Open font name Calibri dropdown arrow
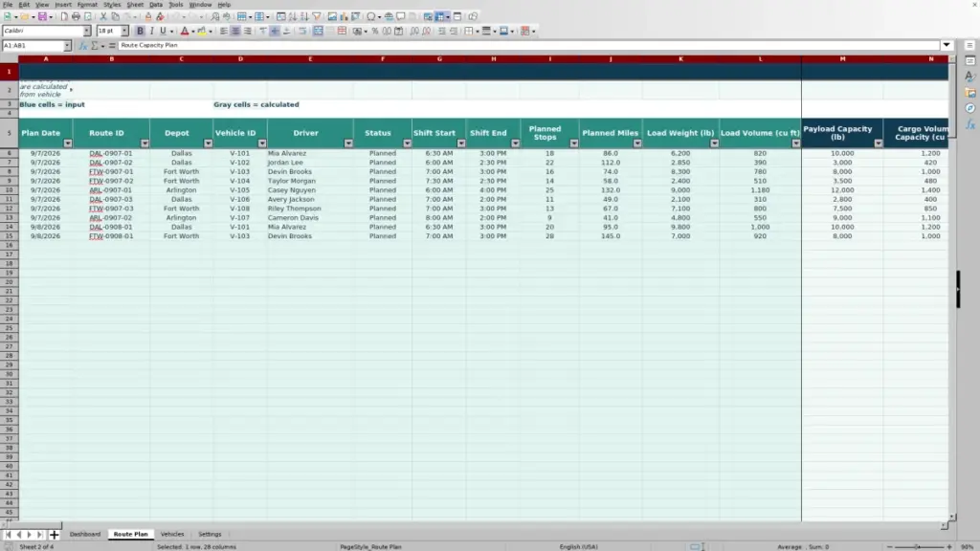Viewport: 980px width, 551px height. click(x=87, y=31)
